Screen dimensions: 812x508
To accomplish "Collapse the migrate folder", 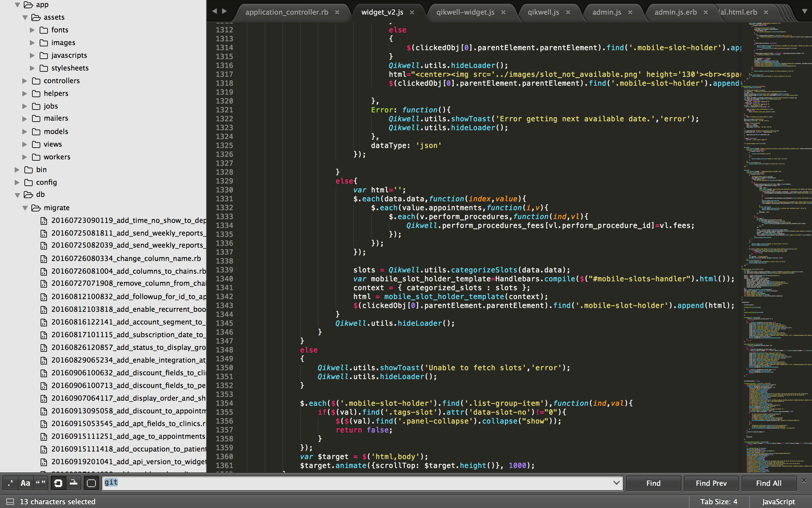I will click(25, 208).
